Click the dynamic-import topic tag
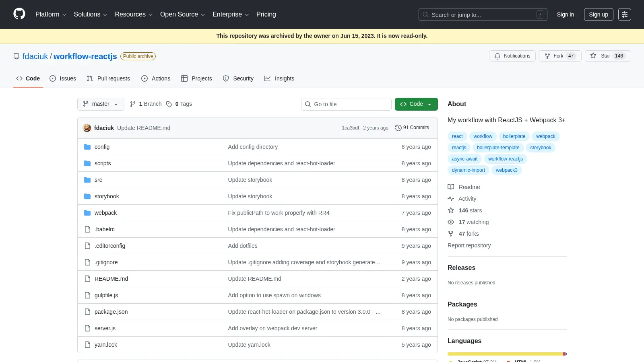This screenshot has height=362, width=644. (469, 170)
